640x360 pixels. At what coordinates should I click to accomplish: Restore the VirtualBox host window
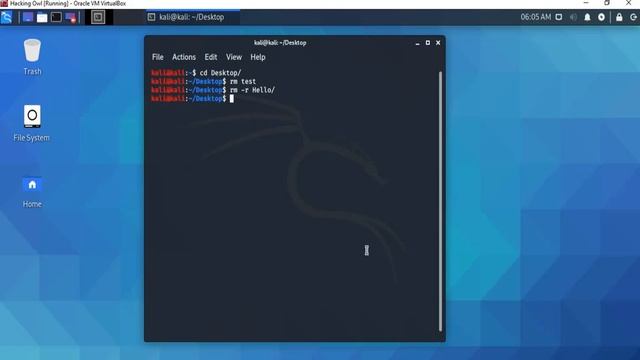click(x=607, y=3)
